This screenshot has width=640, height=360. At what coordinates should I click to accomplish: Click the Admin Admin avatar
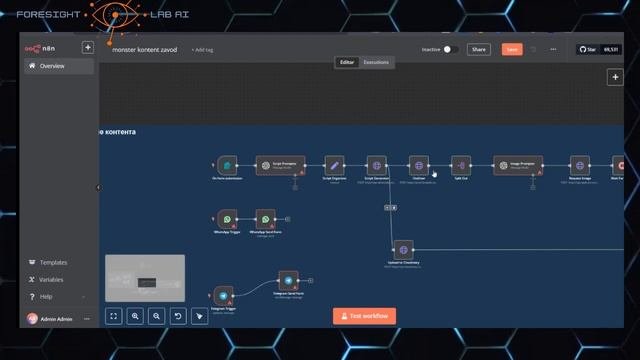tap(32, 319)
